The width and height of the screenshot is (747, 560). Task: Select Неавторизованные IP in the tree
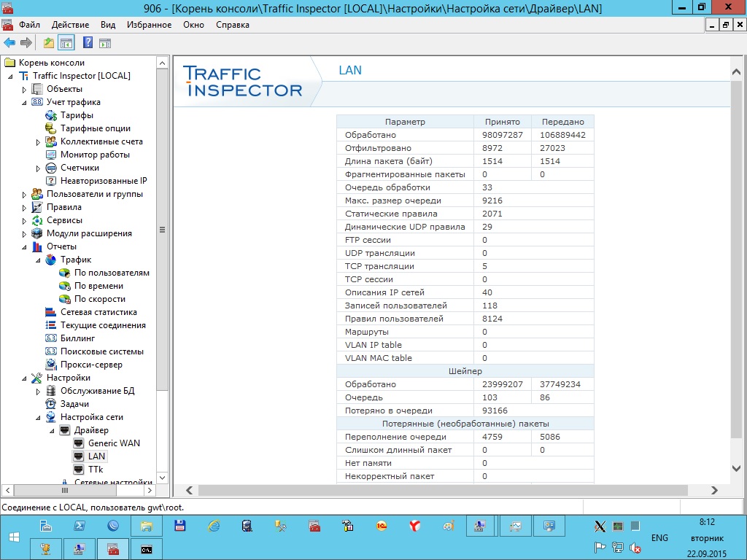coord(104,181)
